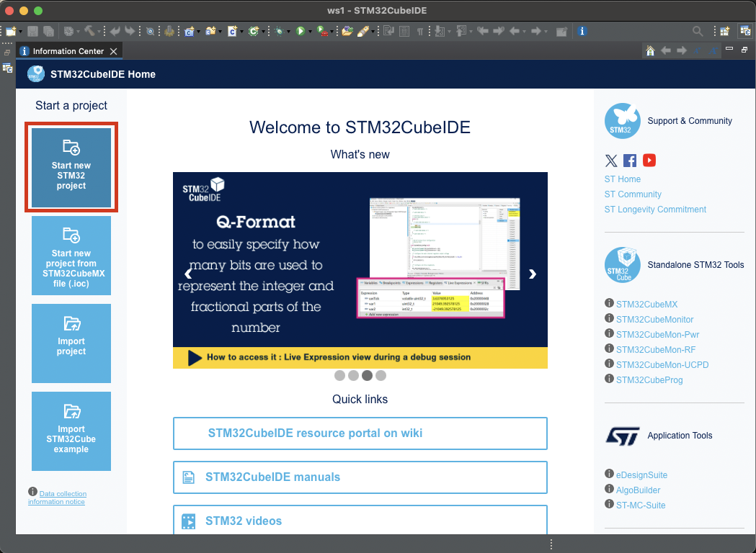Open the STM32CubeMX tool link

(646, 305)
